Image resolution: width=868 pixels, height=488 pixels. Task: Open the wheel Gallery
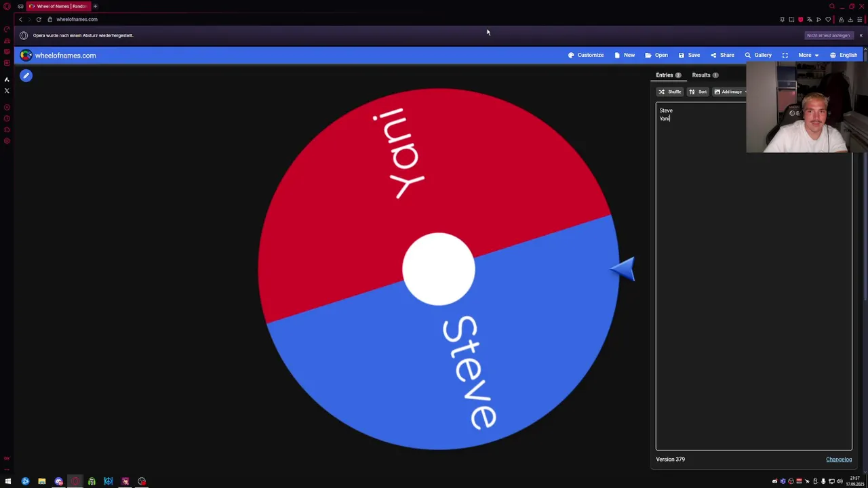click(x=758, y=55)
